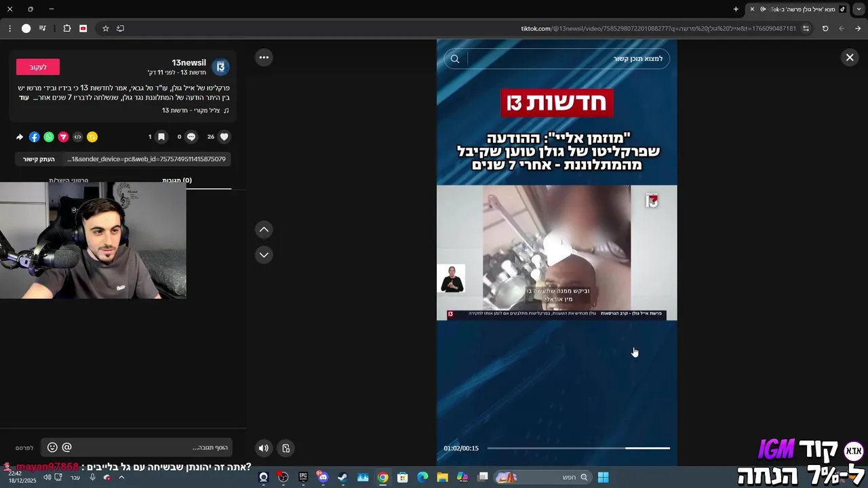Close the video viewer with the X button
Image resolution: width=868 pixels, height=488 pixels.
tap(850, 58)
